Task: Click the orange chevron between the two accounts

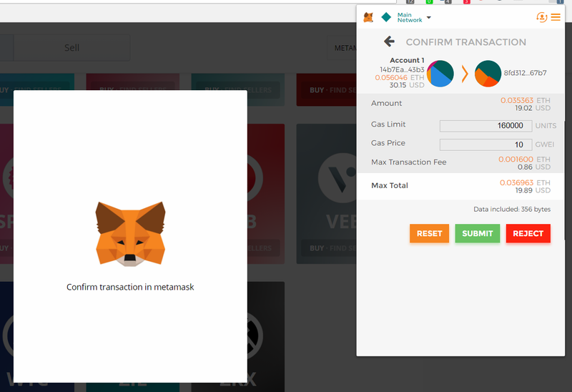Action: pyautogui.click(x=465, y=74)
